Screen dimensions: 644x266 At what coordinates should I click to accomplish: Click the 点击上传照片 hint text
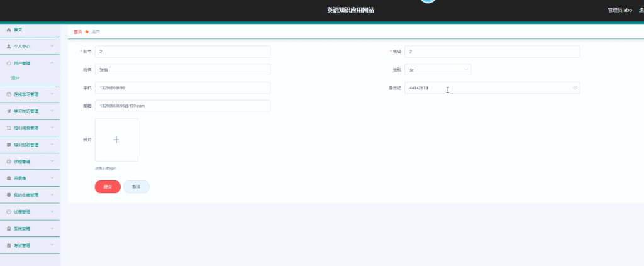[x=106, y=169]
